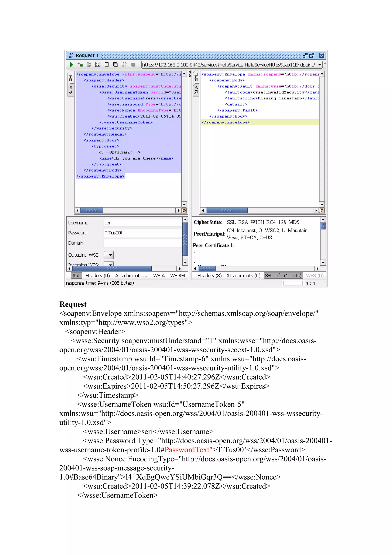Click the detach window icon in the title bar
Viewport: 392px width, 555px height.
[x=312, y=55]
